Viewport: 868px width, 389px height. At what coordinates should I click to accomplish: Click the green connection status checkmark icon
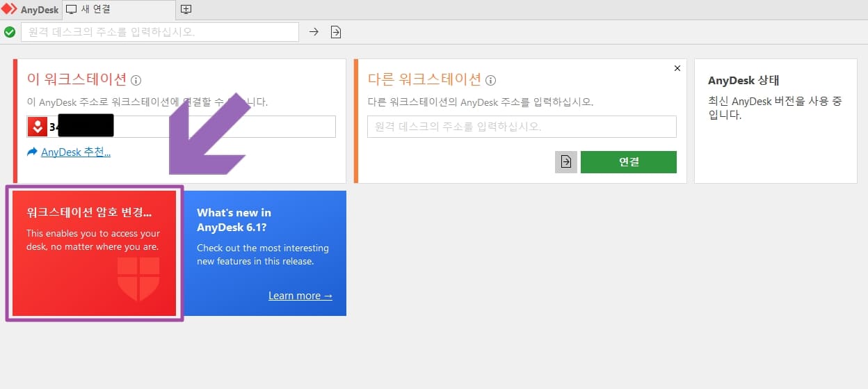10,32
